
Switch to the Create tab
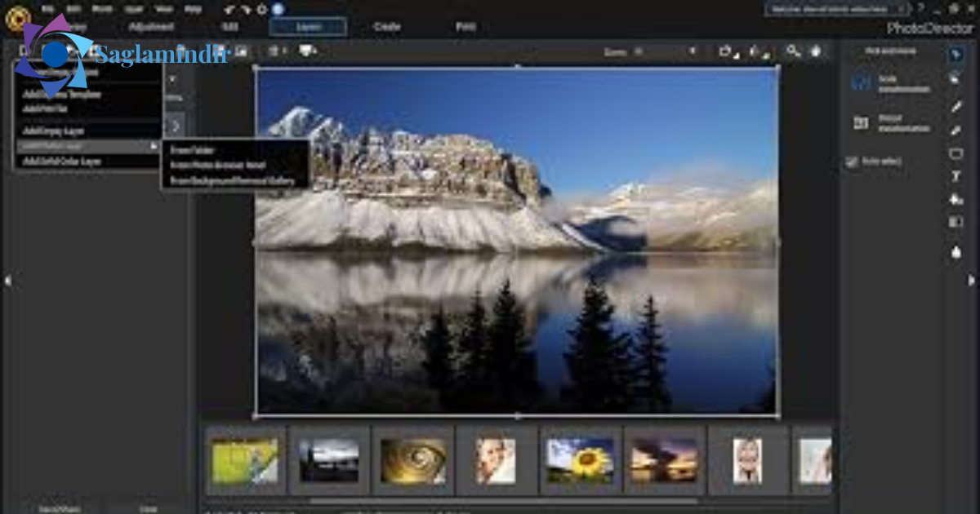pyautogui.click(x=387, y=27)
